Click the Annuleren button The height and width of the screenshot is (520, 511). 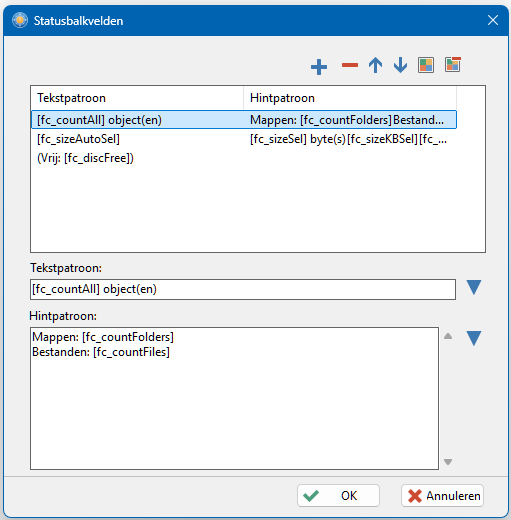(442, 496)
